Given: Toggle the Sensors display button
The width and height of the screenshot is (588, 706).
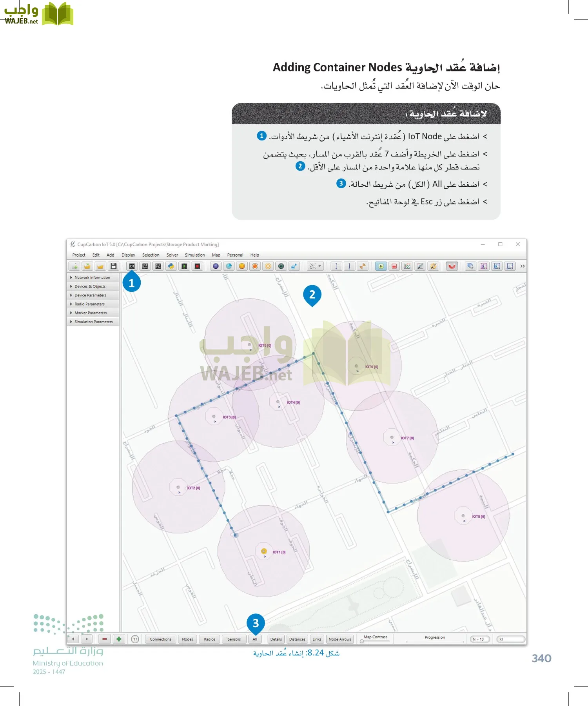Looking at the screenshot, I should 234,639.
